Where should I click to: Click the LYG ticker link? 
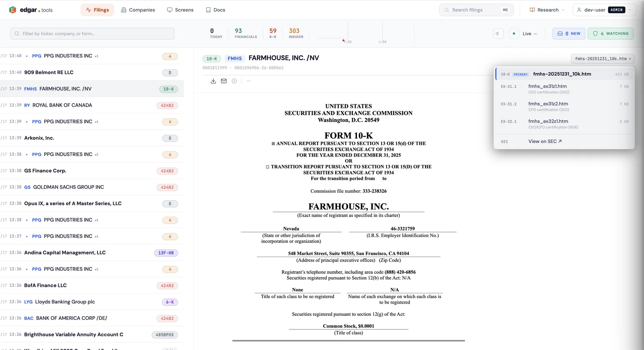[x=28, y=302]
